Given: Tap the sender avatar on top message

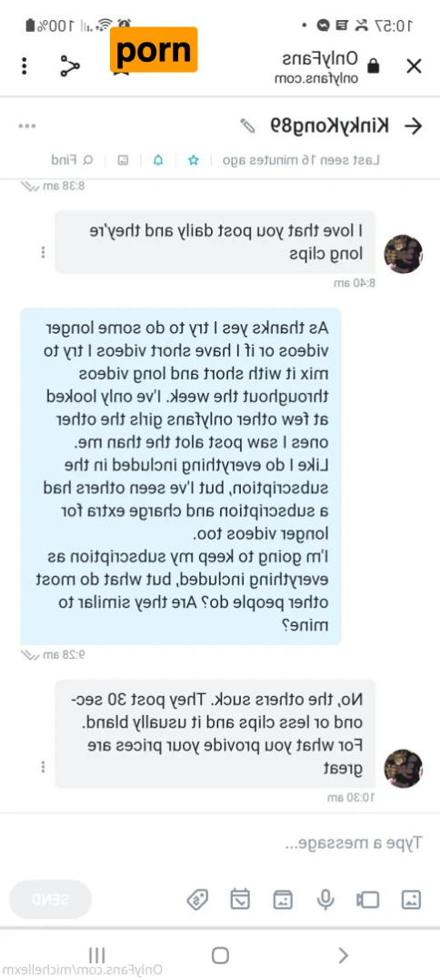Looking at the screenshot, I should 403,255.
